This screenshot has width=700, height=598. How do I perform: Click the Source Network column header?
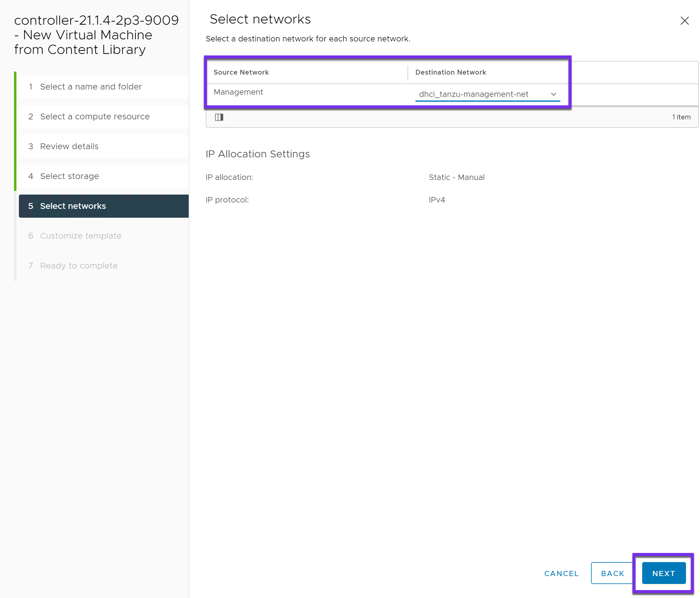(x=241, y=72)
